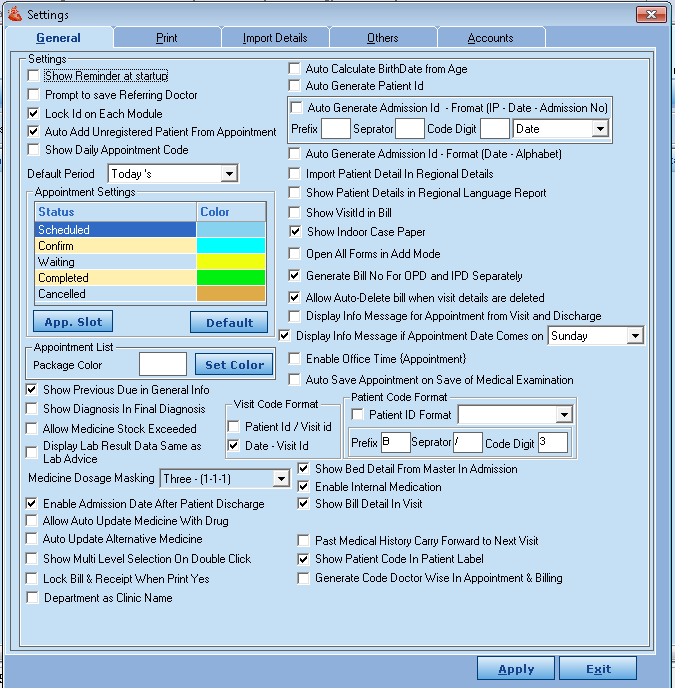
Task: Click the Settings app icon in title bar
Action: click(13, 15)
